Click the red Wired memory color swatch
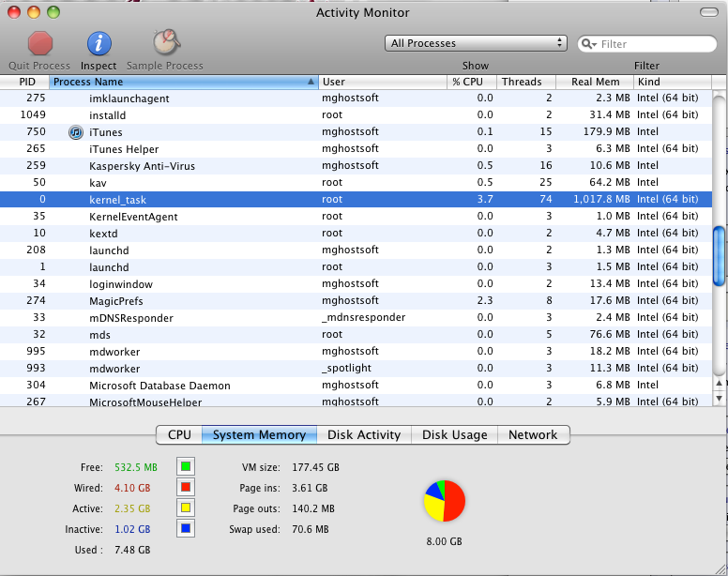The height and width of the screenshot is (576, 728). (186, 487)
